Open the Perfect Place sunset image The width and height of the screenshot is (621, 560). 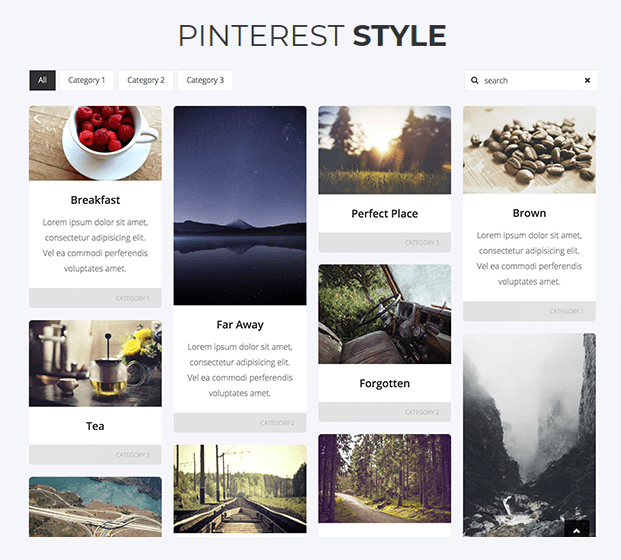(x=385, y=150)
